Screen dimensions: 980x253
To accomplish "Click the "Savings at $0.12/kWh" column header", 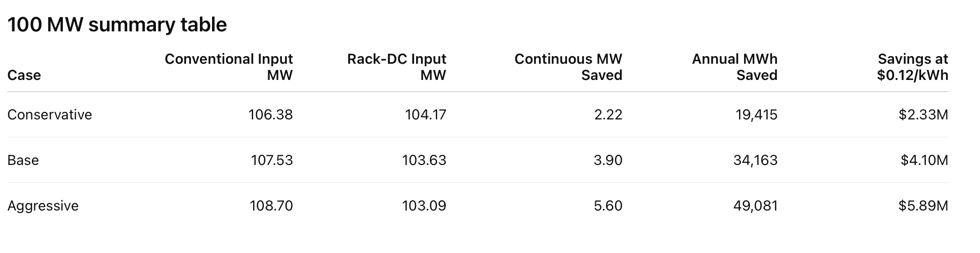I will click(913, 67).
